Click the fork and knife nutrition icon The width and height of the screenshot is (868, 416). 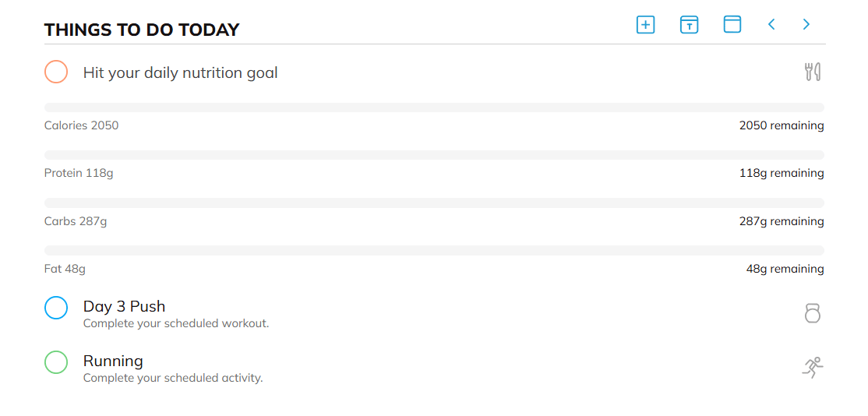tap(813, 72)
